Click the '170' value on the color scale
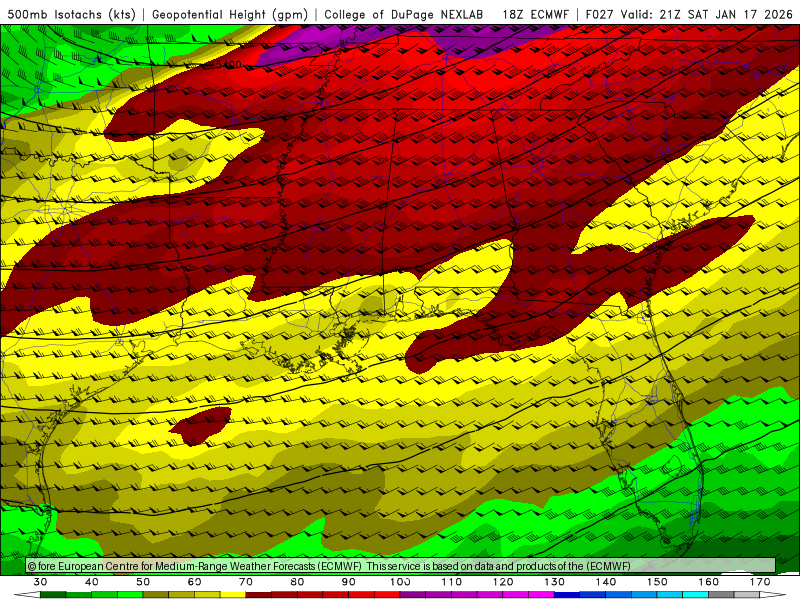 (760, 582)
